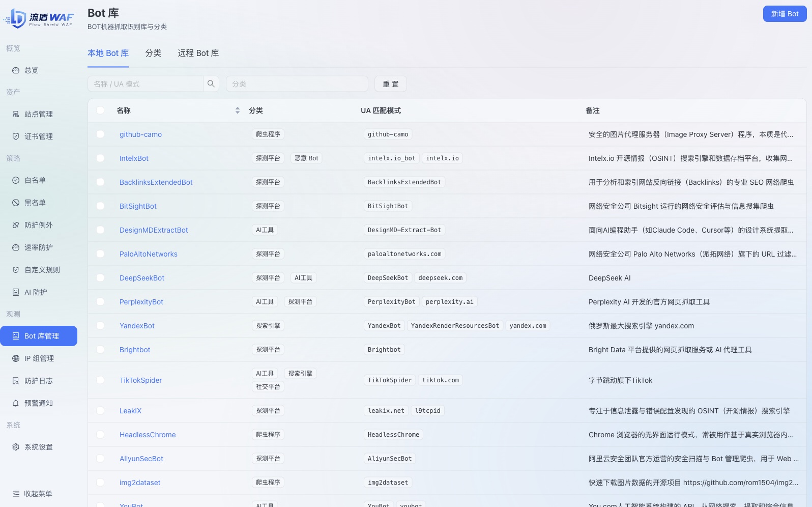Image resolution: width=812 pixels, height=507 pixels.
Task: Open the 总览 overview page icon
Action: coord(16,70)
